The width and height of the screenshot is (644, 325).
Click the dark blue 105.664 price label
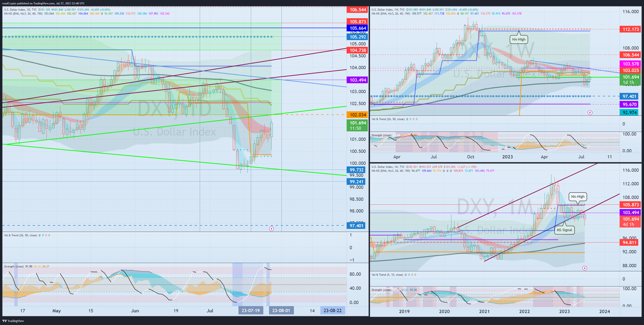pos(357,28)
